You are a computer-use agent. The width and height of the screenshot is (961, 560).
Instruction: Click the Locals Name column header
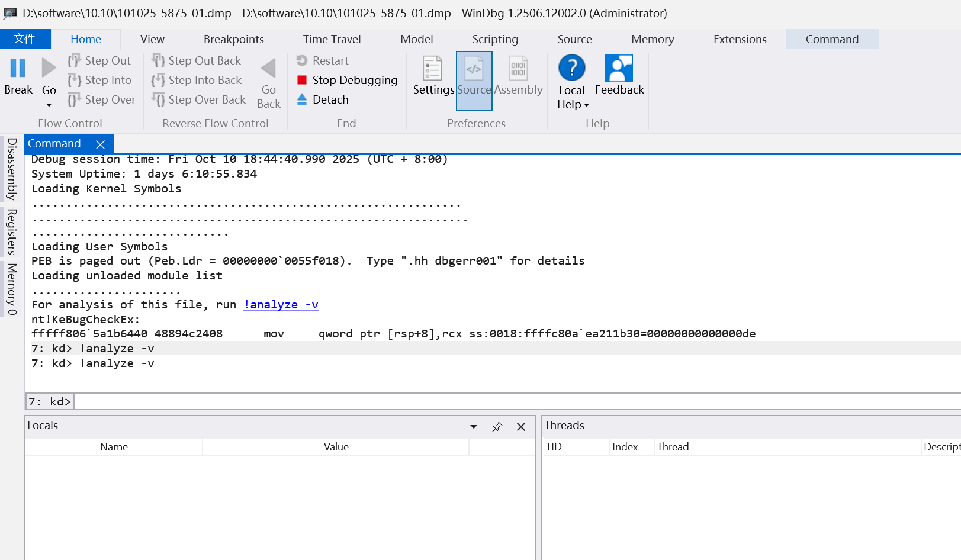click(114, 447)
